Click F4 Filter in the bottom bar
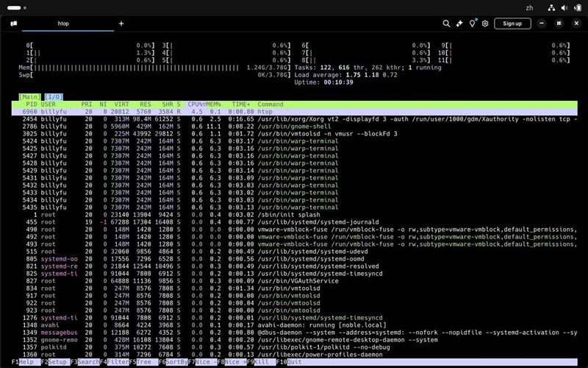 (x=114, y=363)
